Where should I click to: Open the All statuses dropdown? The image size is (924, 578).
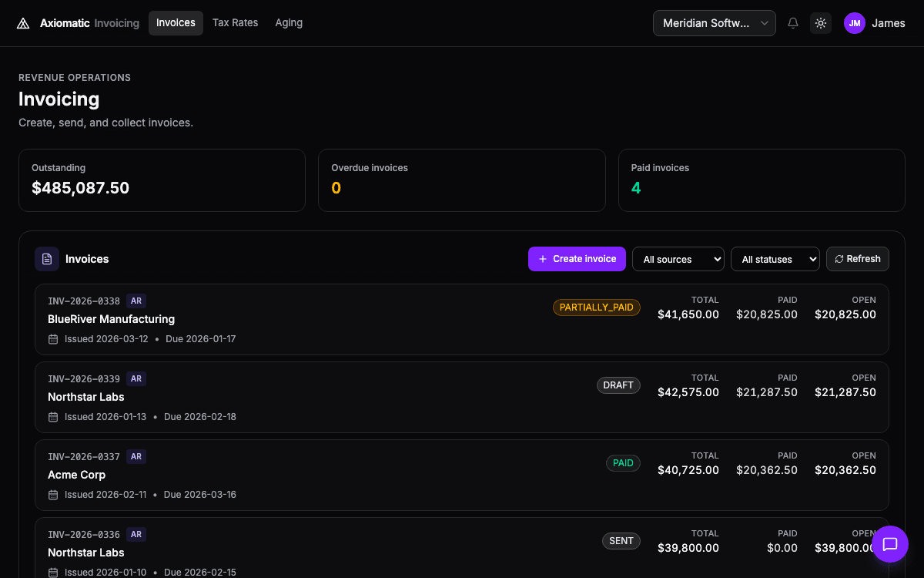[x=775, y=259]
